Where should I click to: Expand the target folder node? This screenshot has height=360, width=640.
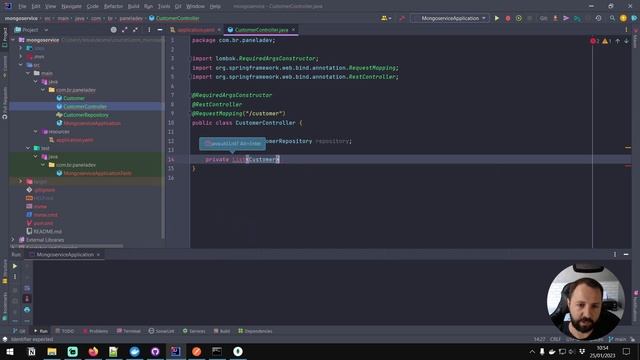(x=20, y=181)
